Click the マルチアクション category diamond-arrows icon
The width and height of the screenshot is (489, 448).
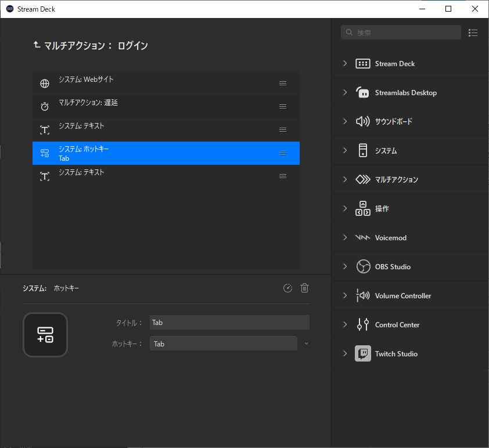[x=363, y=179]
